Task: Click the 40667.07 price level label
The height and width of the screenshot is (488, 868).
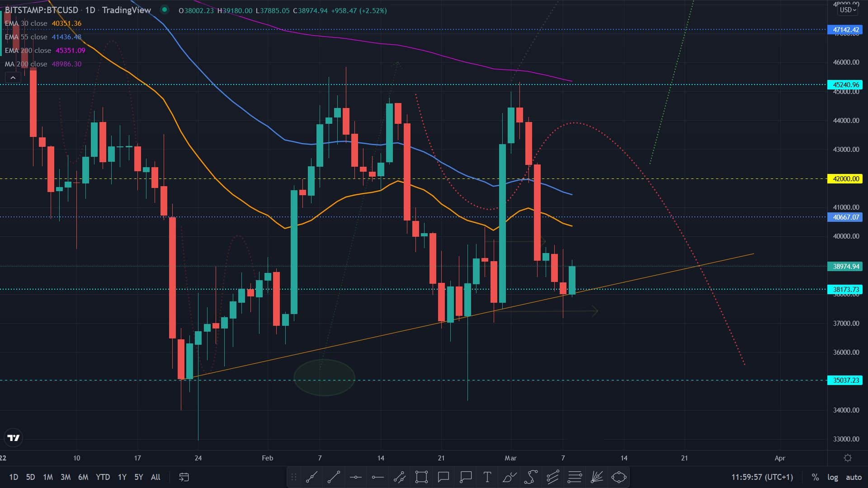Action: click(845, 217)
